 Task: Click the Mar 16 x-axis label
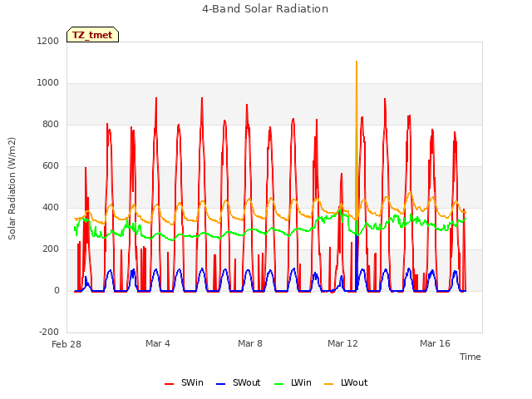pyautogui.click(x=435, y=343)
